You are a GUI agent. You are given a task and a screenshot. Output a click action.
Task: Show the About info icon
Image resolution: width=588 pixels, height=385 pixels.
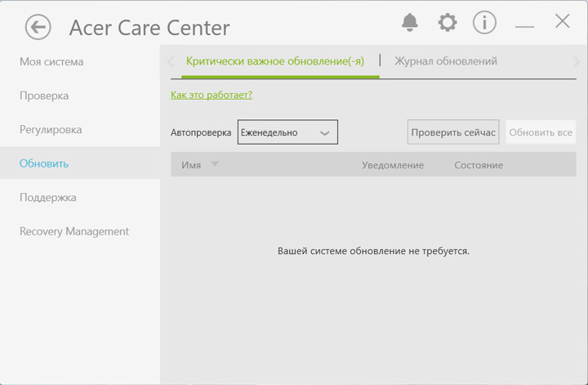coord(484,23)
